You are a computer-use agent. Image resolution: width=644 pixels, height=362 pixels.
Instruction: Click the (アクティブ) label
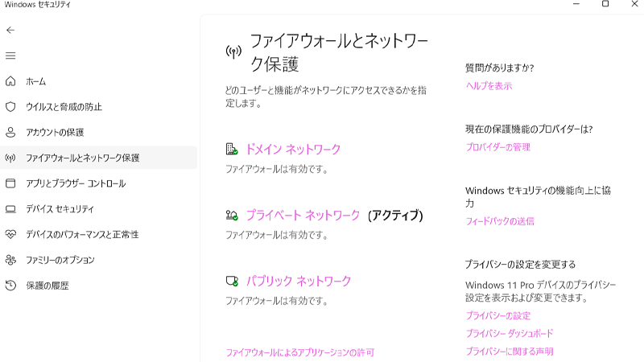[395, 215]
